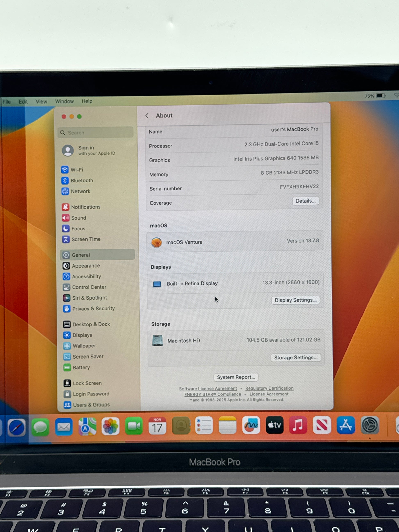399x532 pixels.
Task: Open the Window menu
Action: click(64, 101)
